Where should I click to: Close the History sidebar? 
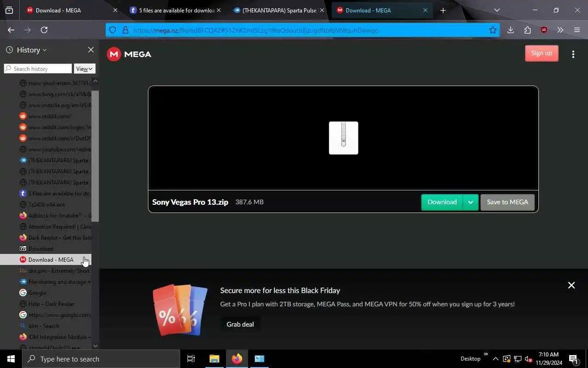(91, 50)
